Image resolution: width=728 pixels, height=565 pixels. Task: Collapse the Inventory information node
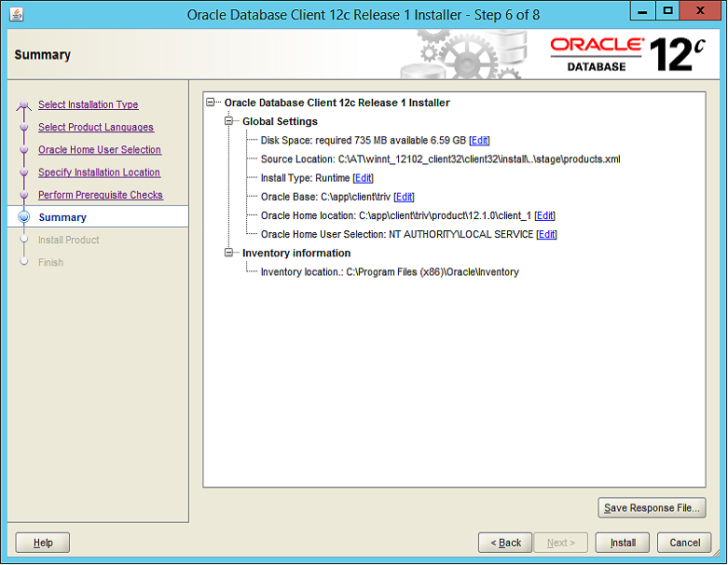coord(229,253)
